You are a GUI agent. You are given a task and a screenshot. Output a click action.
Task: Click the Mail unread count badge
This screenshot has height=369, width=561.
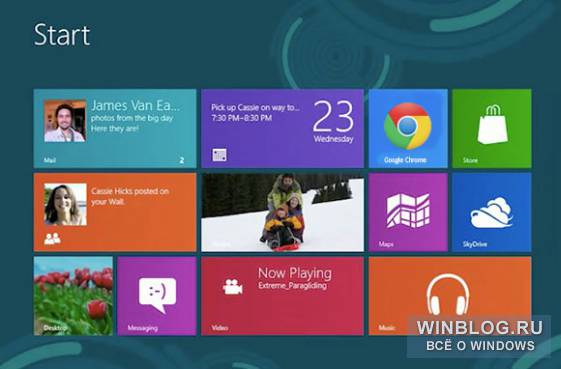click(x=182, y=160)
